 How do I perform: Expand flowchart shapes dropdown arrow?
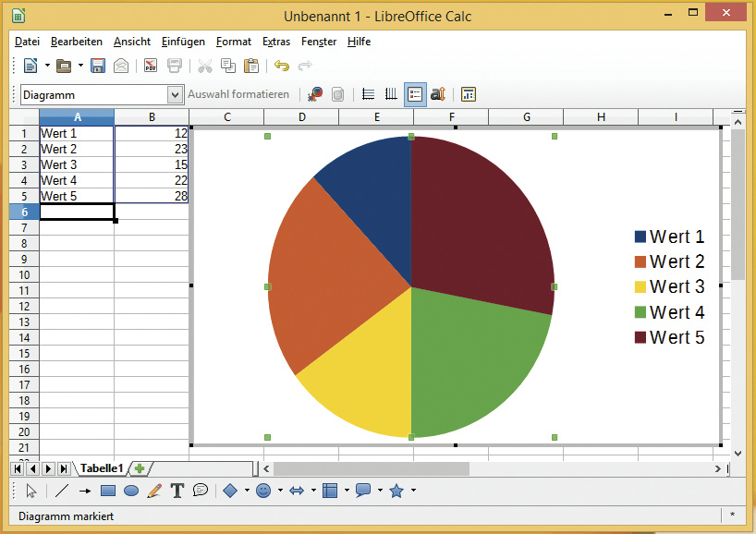(x=347, y=491)
